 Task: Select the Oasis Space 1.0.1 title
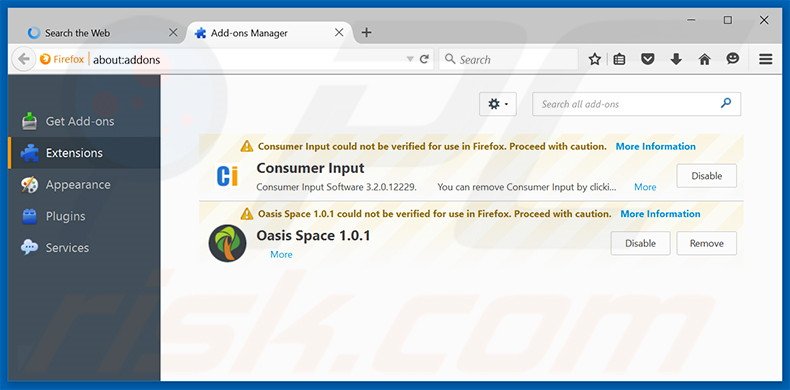tap(313, 235)
